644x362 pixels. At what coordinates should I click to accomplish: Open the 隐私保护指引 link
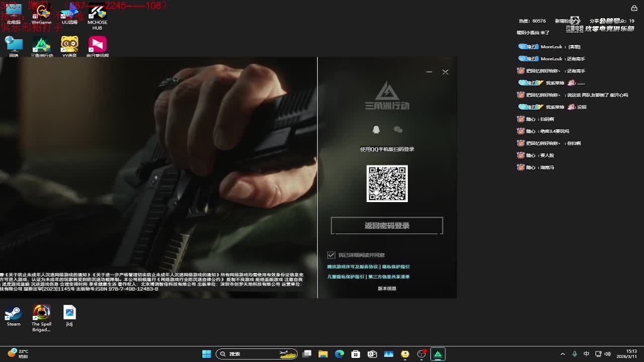(x=396, y=267)
